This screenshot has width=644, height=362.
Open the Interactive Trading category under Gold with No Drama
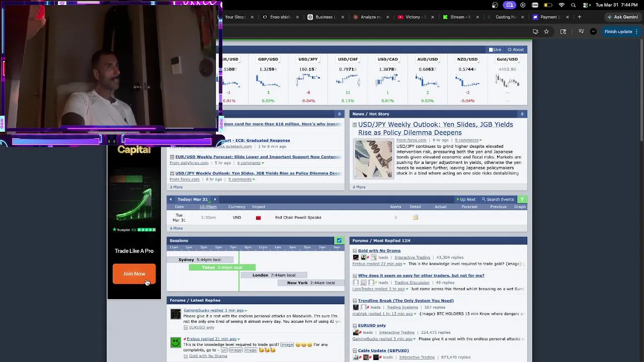coord(412,257)
